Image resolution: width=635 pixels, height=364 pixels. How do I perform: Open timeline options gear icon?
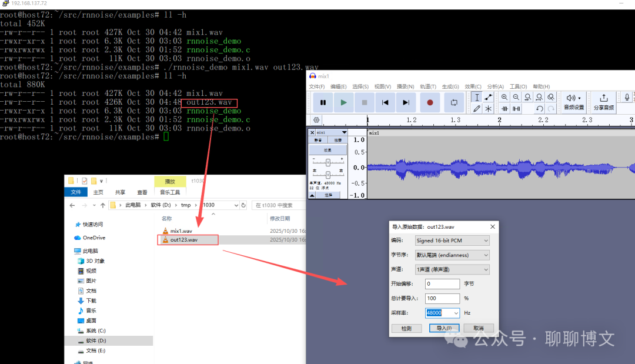click(316, 120)
